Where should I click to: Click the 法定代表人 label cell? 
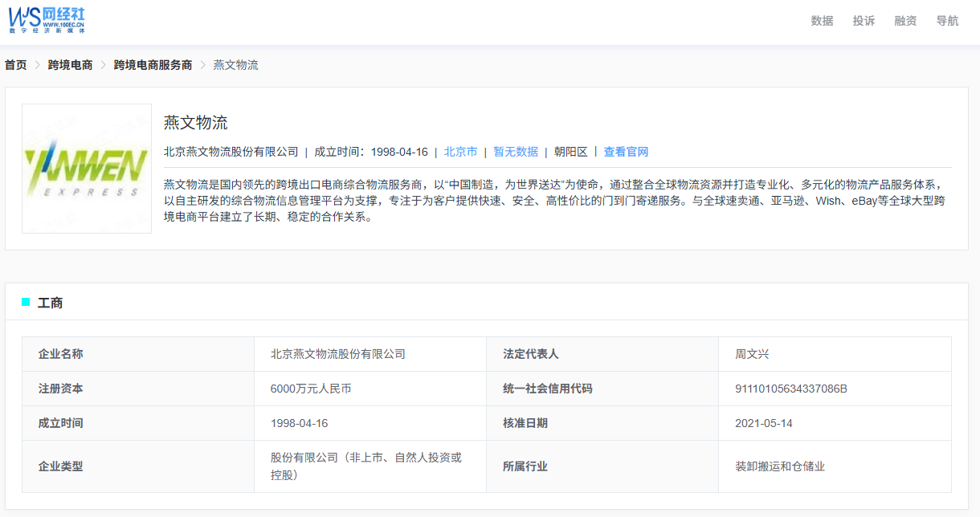pos(602,354)
